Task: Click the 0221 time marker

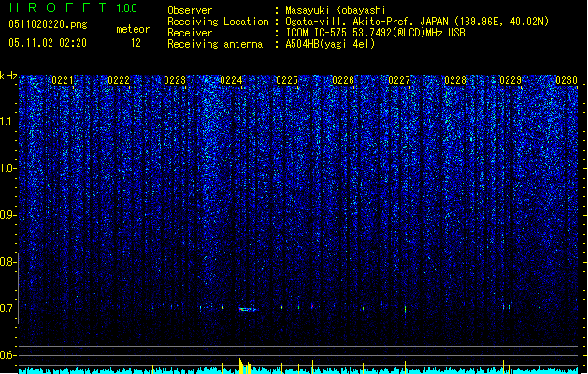Action: [x=63, y=80]
